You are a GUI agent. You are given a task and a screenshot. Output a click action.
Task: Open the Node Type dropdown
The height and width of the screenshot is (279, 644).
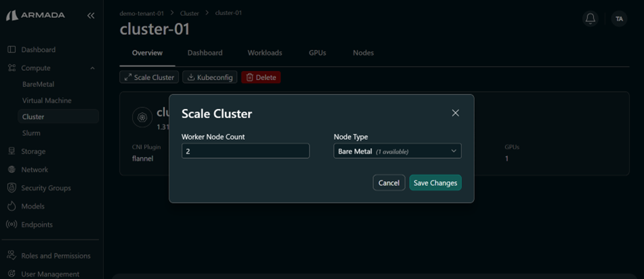398,151
